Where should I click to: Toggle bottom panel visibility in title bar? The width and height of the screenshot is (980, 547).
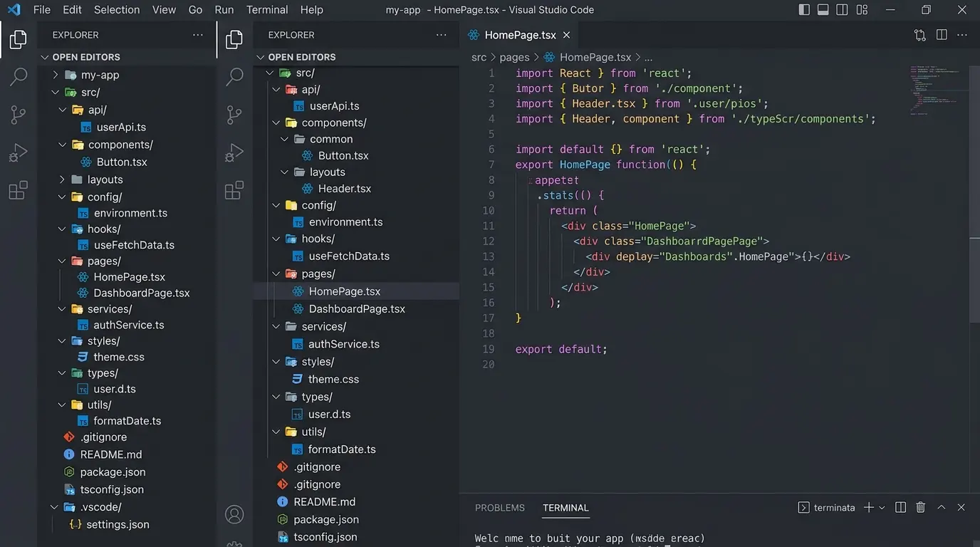tap(823, 10)
